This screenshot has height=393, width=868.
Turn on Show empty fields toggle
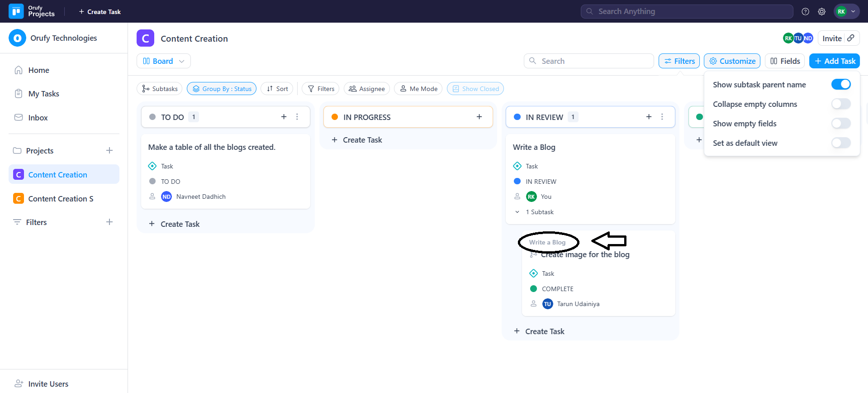840,124
